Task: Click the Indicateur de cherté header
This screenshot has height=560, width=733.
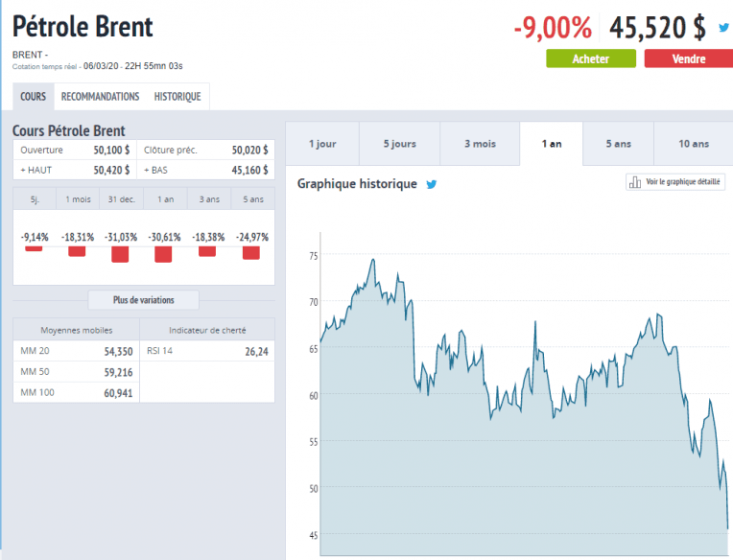Action: 207,330
